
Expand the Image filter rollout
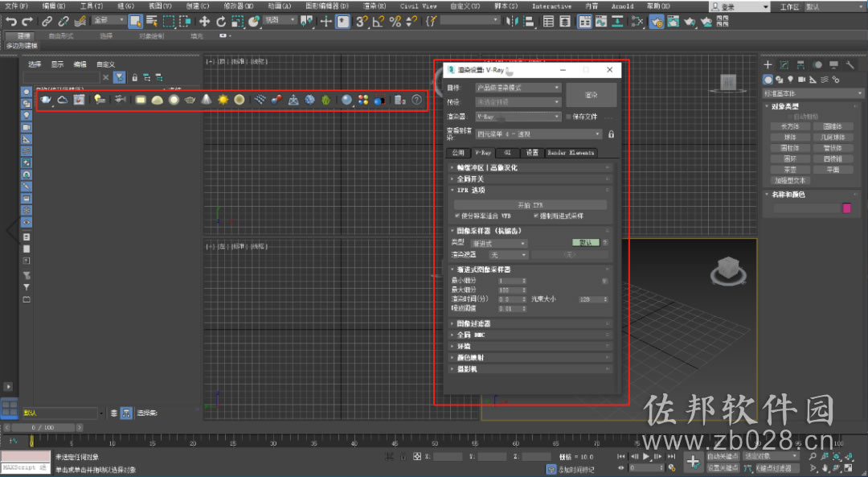[x=530, y=323]
